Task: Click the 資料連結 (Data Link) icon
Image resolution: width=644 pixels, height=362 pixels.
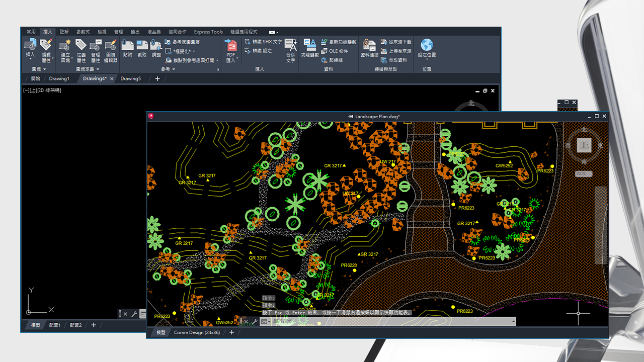Action: [x=369, y=45]
